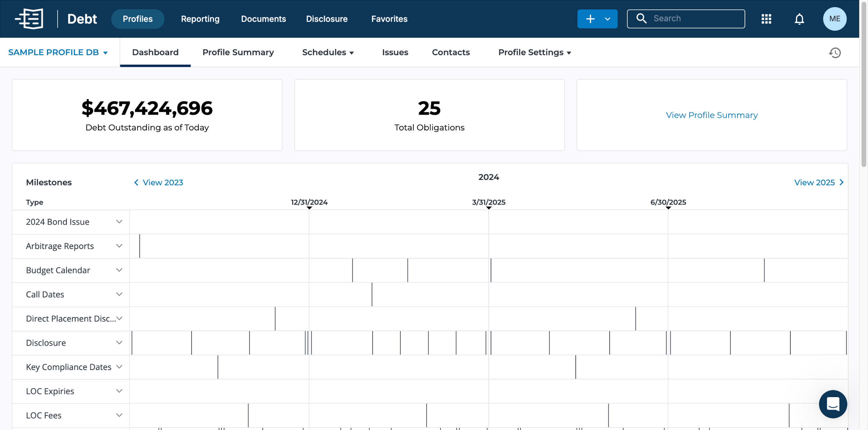Open the apps grid launcher
This screenshot has height=430, width=868.
click(766, 19)
